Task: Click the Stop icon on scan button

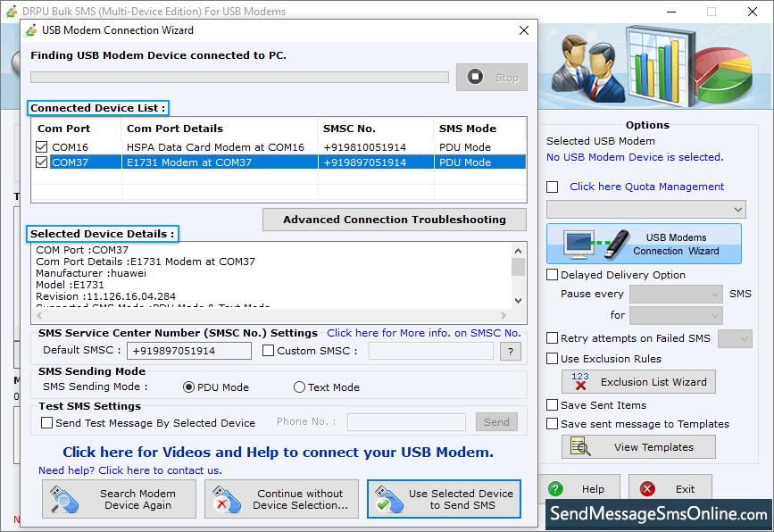Action: (x=475, y=77)
